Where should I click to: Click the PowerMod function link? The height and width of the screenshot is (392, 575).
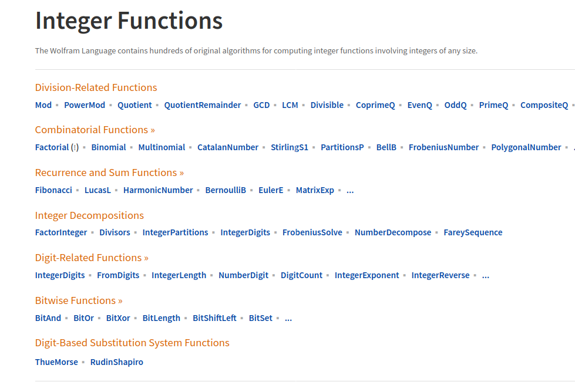(85, 105)
